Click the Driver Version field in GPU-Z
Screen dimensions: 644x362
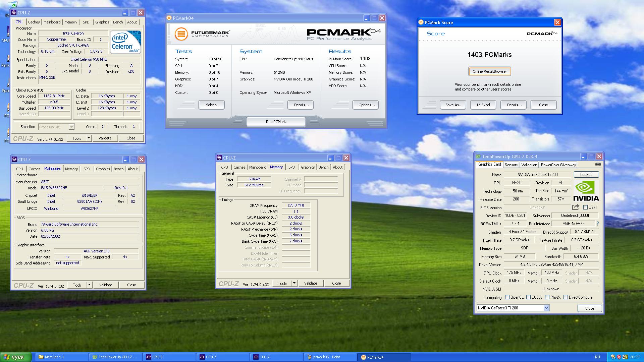(x=551, y=264)
